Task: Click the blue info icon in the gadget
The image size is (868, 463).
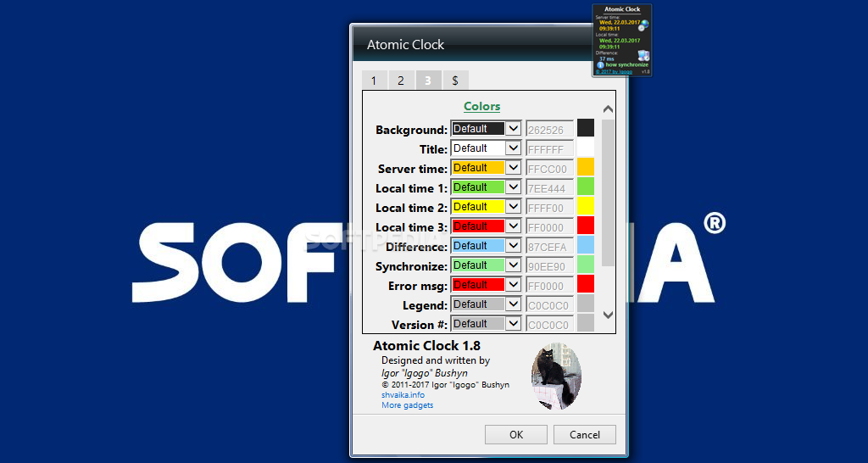Action: coord(600,64)
